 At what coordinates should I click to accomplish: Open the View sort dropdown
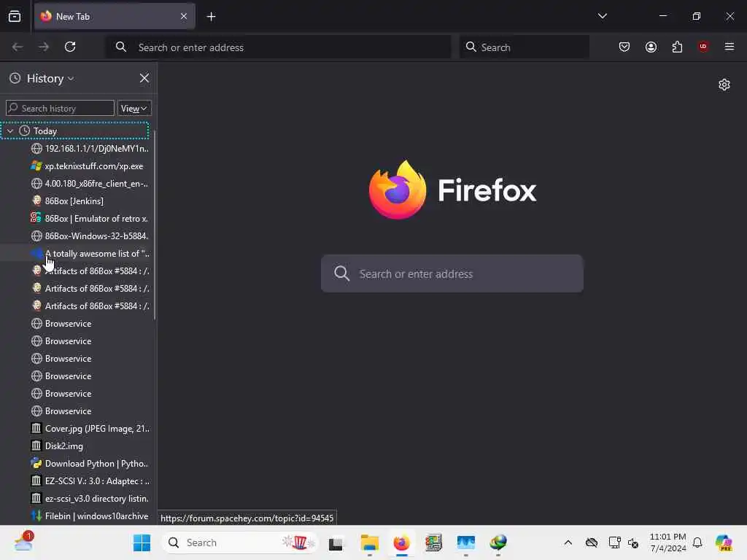[x=134, y=108]
